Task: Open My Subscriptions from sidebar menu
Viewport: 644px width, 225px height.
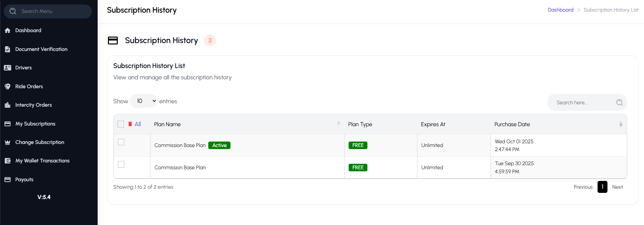Action: click(35, 124)
